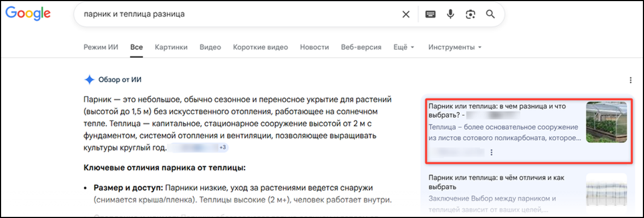Select the 'Все' tab
The width and height of the screenshot is (644, 218).
point(136,47)
